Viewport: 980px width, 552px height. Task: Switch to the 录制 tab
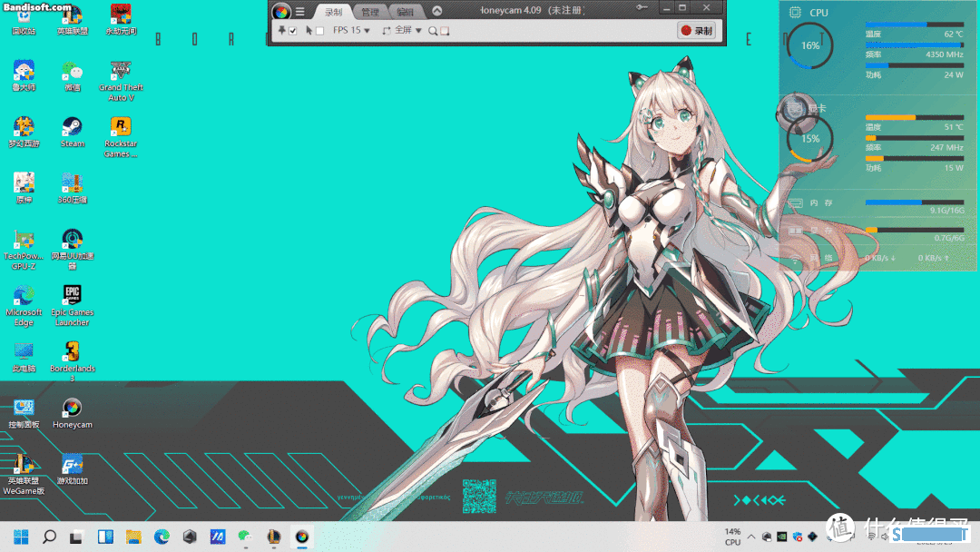pos(333,12)
